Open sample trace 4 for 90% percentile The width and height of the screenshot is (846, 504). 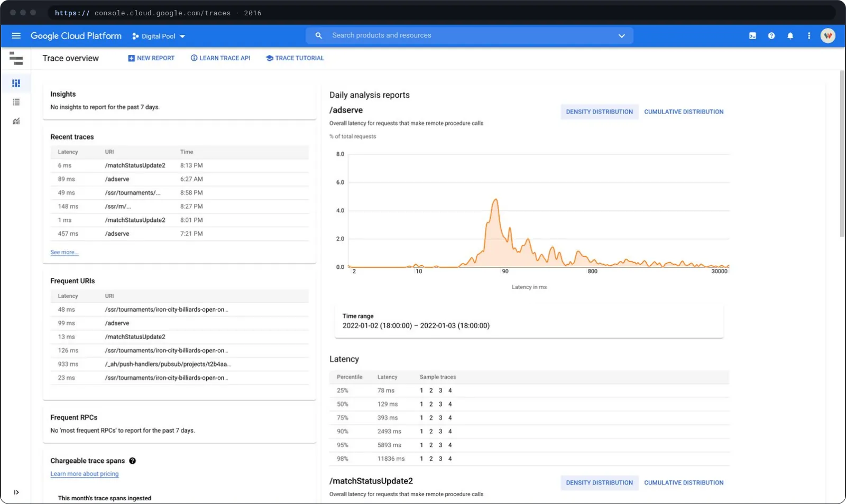point(450,432)
